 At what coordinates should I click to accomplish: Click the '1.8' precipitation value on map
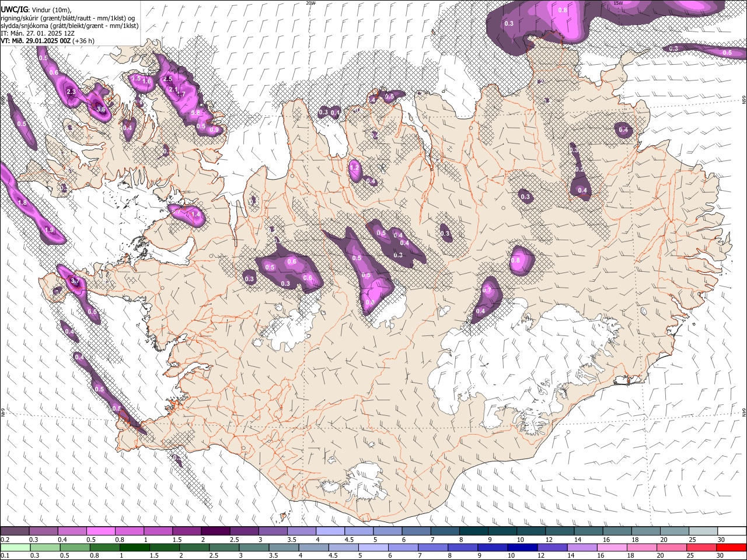click(23, 202)
